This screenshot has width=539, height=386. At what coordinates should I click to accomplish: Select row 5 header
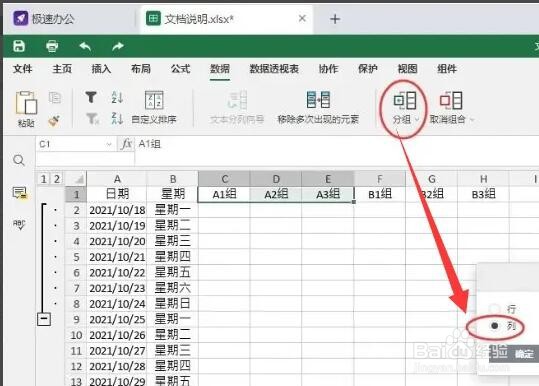tap(76, 257)
